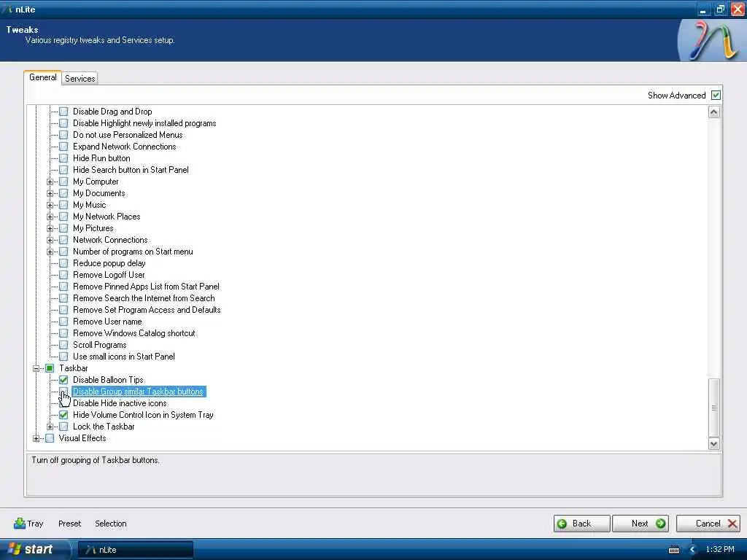This screenshot has height=560, width=747.
Task: Switch to the Services tab
Action: click(80, 79)
